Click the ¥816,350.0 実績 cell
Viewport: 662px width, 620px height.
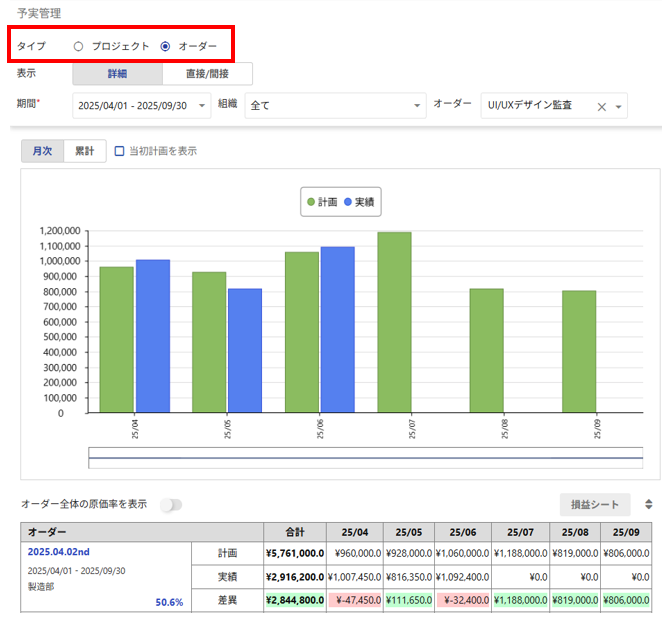[x=409, y=577]
